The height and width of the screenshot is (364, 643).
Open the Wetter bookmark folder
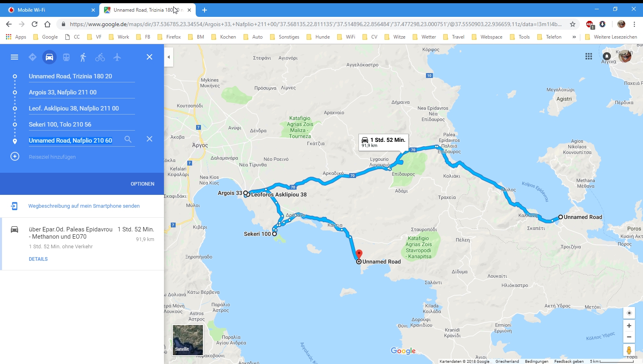pyautogui.click(x=424, y=37)
